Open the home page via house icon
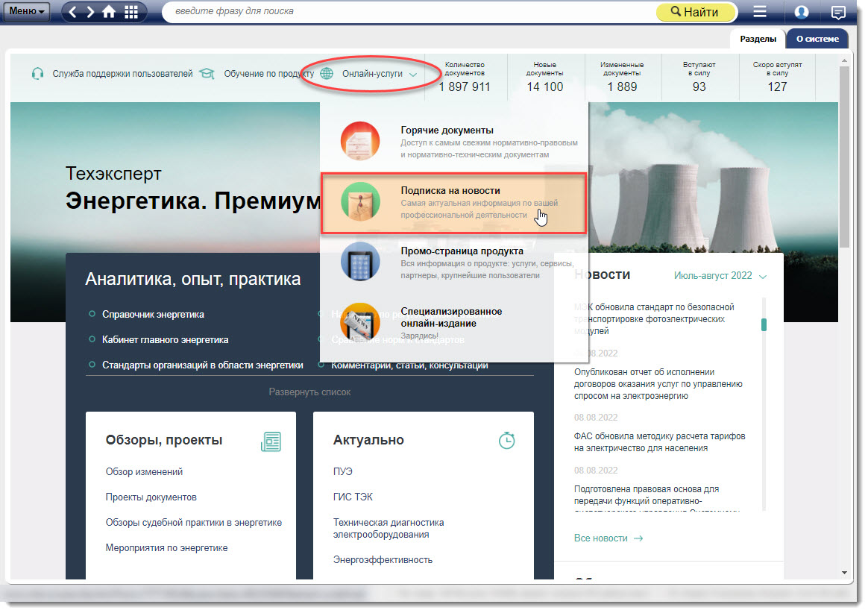868x613 pixels. click(109, 12)
